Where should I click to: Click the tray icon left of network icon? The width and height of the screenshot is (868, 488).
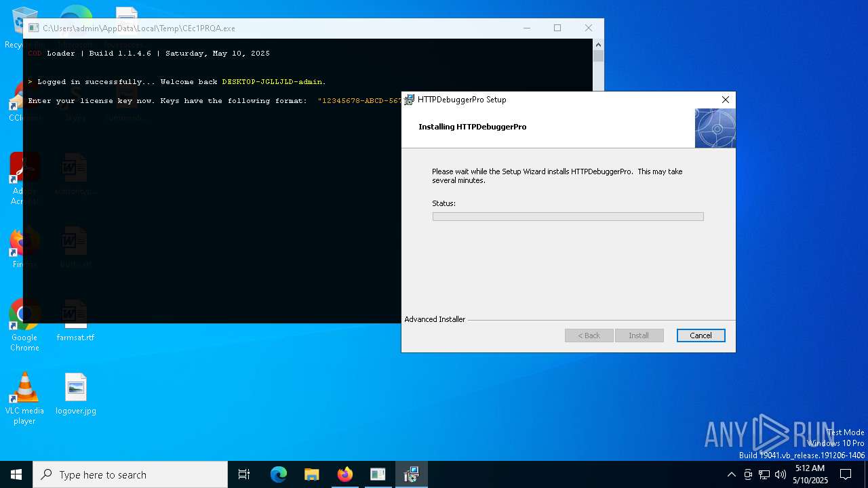(x=748, y=474)
